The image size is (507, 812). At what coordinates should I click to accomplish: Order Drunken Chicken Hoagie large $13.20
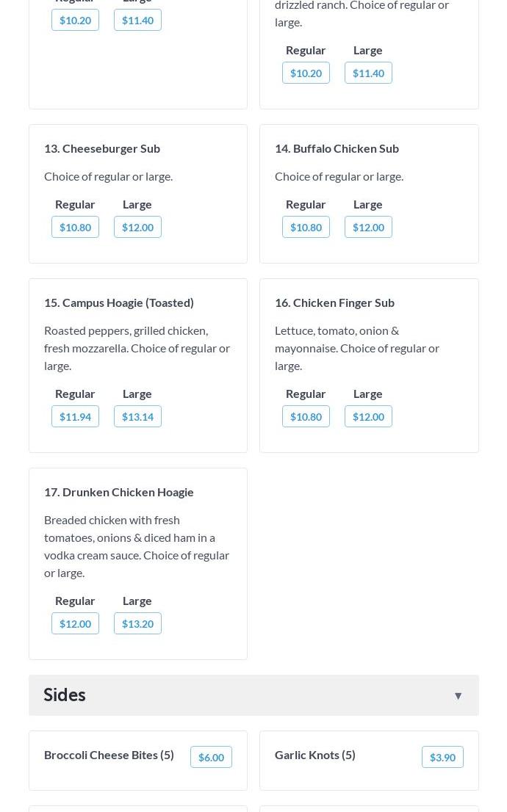[137, 623]
